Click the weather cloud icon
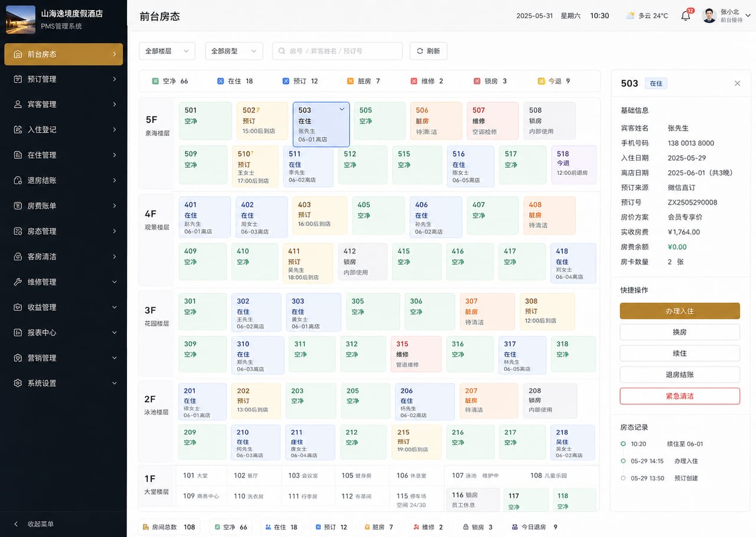Image resolution: width=756 pixels, height=537 pixels. click(630, 15)
